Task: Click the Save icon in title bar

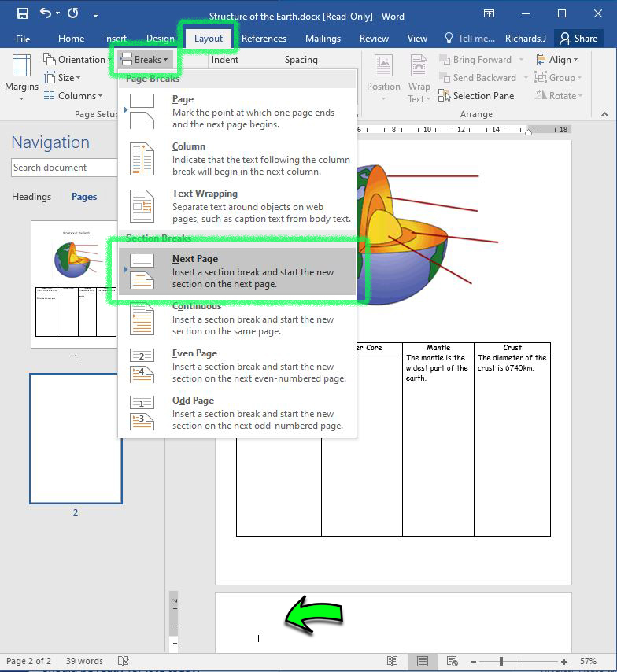Action: tap(22, 13)
